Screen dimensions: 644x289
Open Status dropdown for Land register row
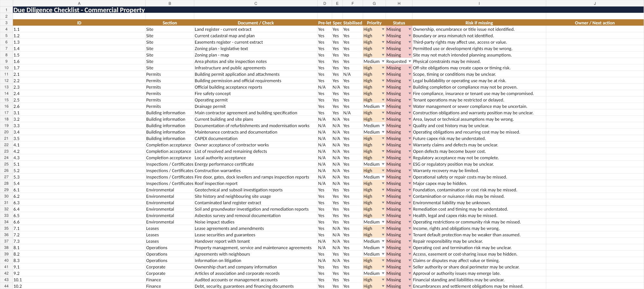point(410,29)
